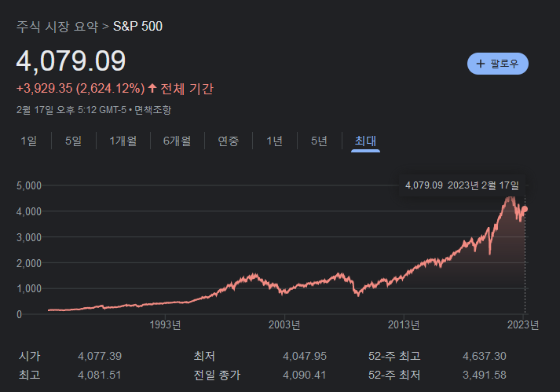
Task: Click the upward arrow change indicator
Action: click(152, 88)
